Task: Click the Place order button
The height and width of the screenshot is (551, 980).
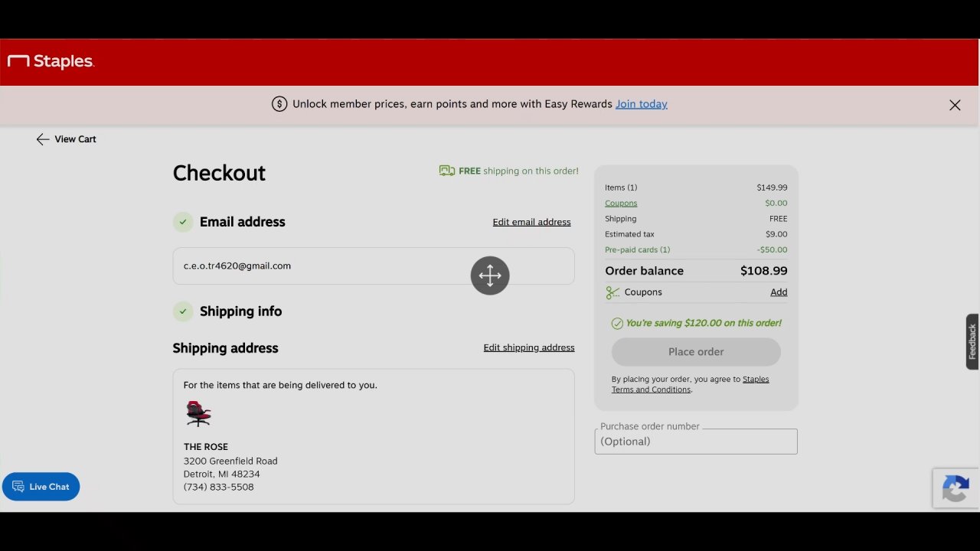Action: pos(696,352)
